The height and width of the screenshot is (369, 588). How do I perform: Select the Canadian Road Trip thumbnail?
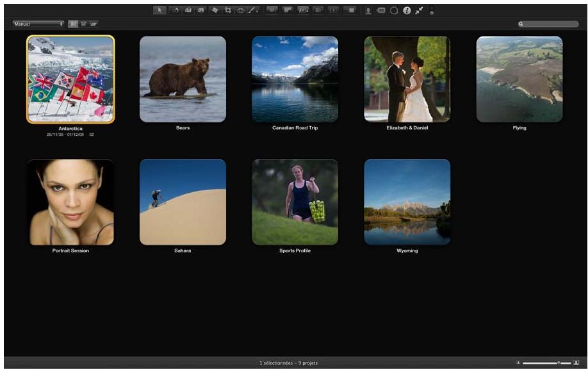click(x=295, y=79)
